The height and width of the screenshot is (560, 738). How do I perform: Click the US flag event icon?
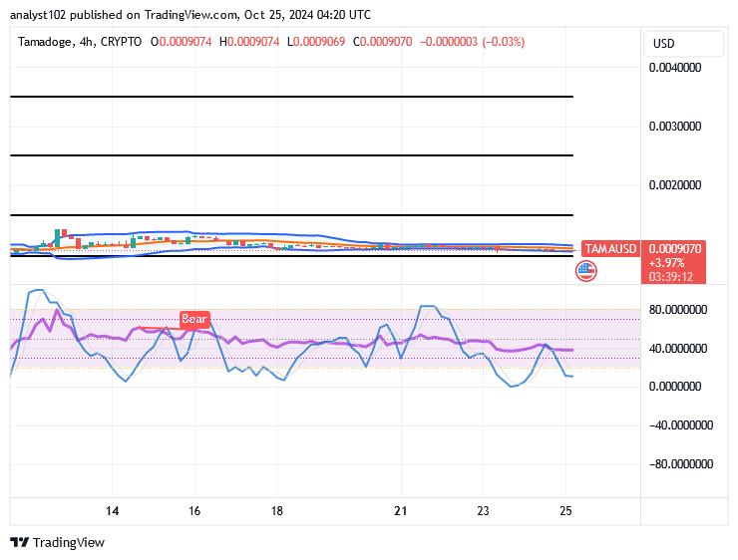coord(586,271)
